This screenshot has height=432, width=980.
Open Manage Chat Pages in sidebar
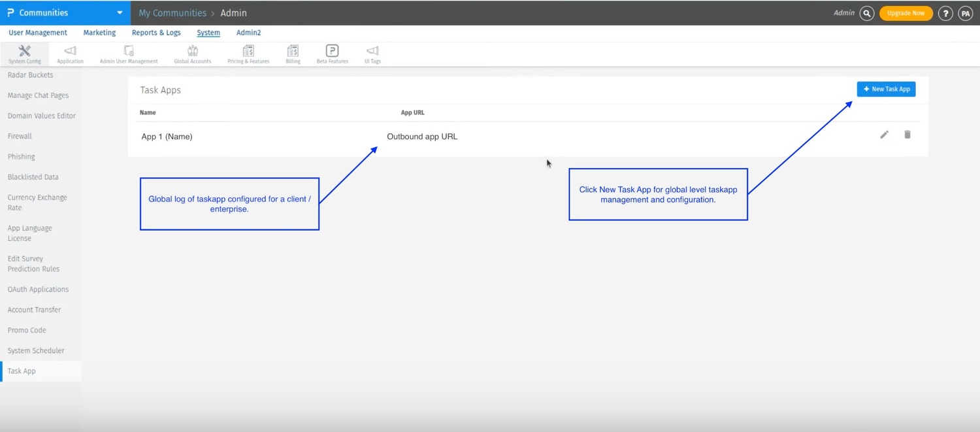click(x=38, y=95)
